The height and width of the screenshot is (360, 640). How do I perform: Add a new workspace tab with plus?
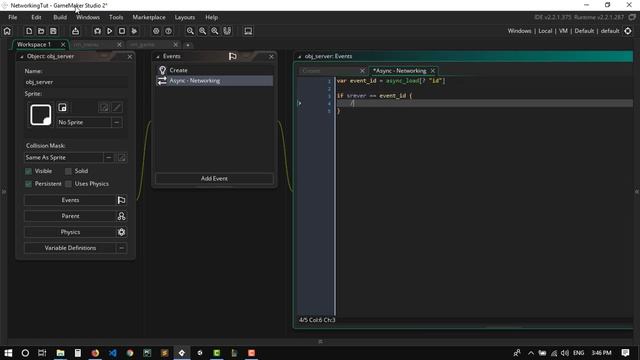[x=188, y=44]
